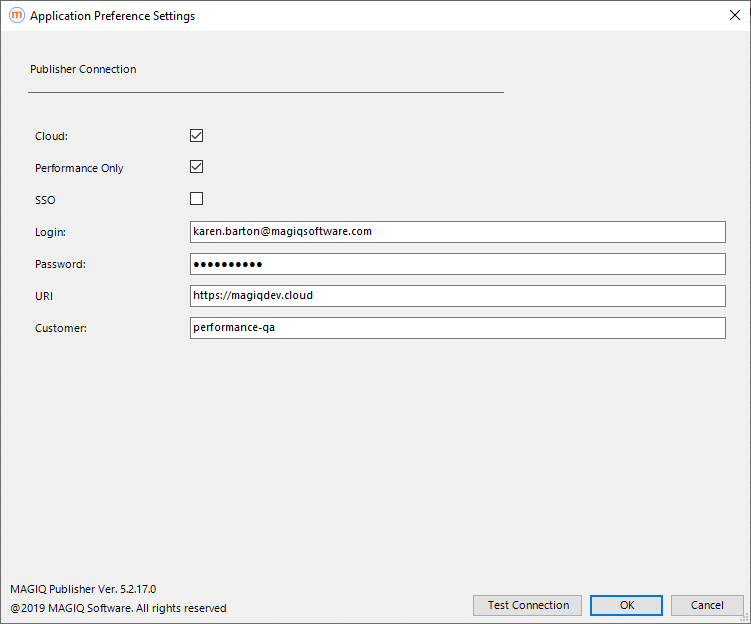751x624 pixels.
Task: Close the Application Preference Settings dialog
Action: coord(735,15)
